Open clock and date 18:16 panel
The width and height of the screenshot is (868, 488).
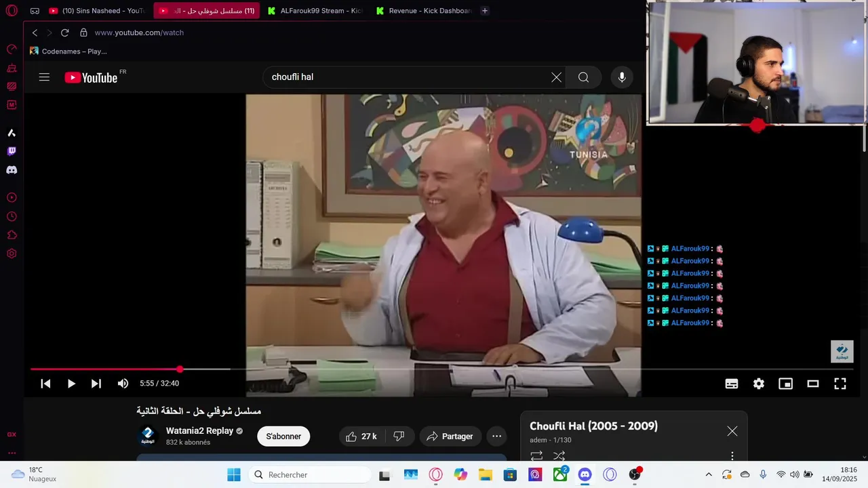(x=840, y=474)
